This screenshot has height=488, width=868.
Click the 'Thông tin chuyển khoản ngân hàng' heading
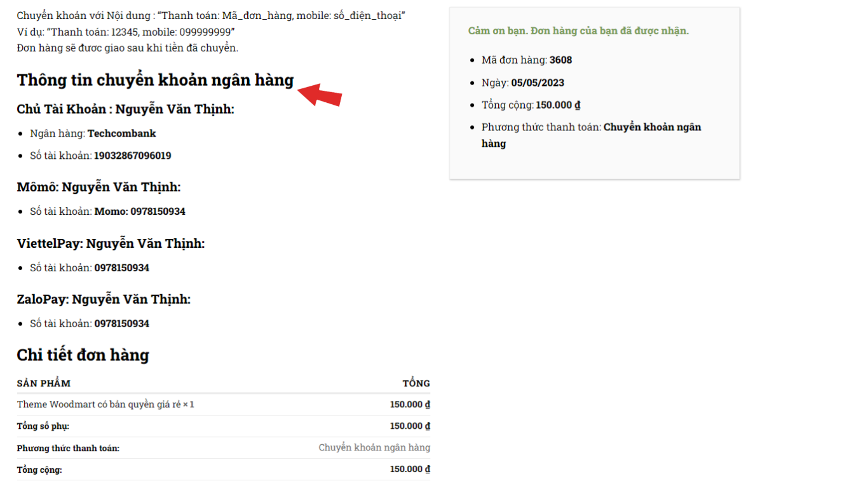(x=155, y=80)
